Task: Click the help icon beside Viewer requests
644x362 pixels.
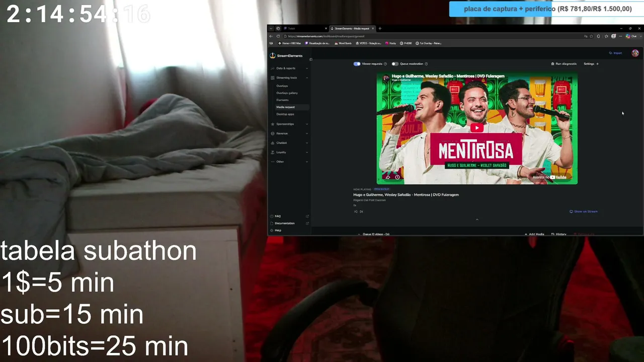Action: click(385, 64)
